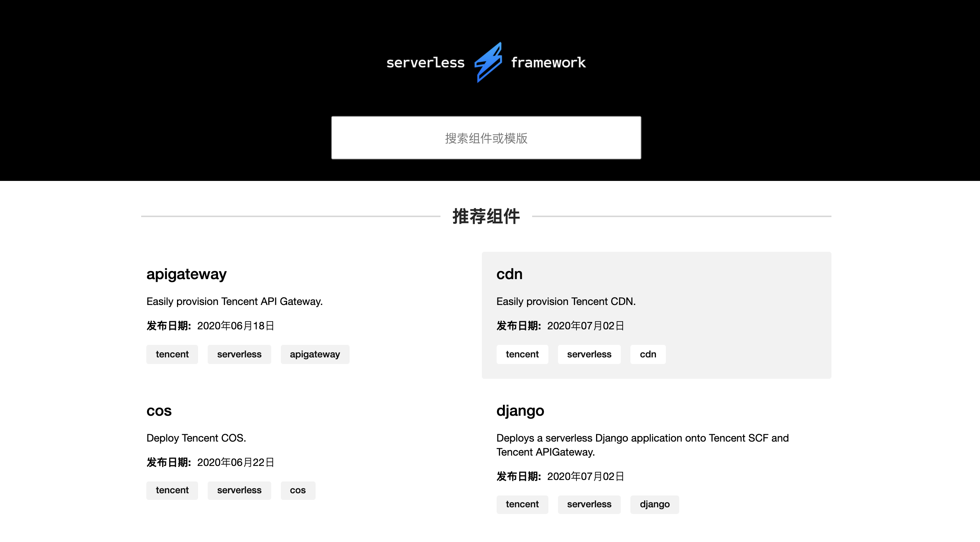Viewport: 980px width, 542px height.
Task: Click the Django SCF and APIGateway description text
Action: click(643, 445)
